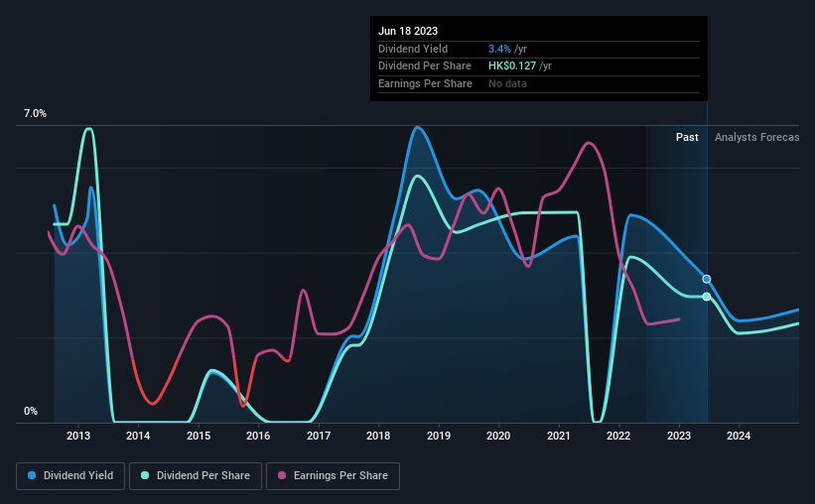Select the 2021 label on the x-axis

(559, 436)
